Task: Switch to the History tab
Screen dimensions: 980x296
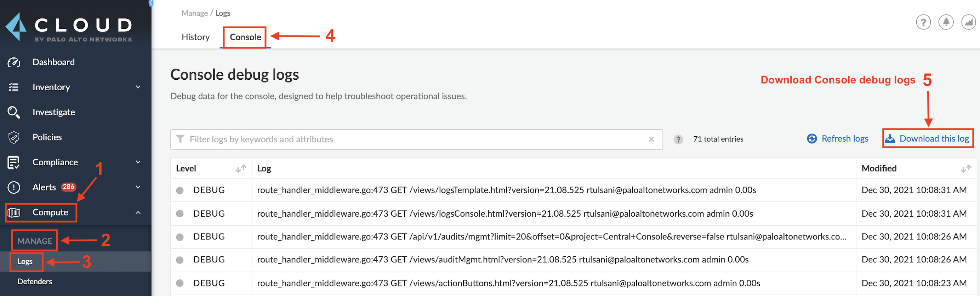Action: click(195, 37)
